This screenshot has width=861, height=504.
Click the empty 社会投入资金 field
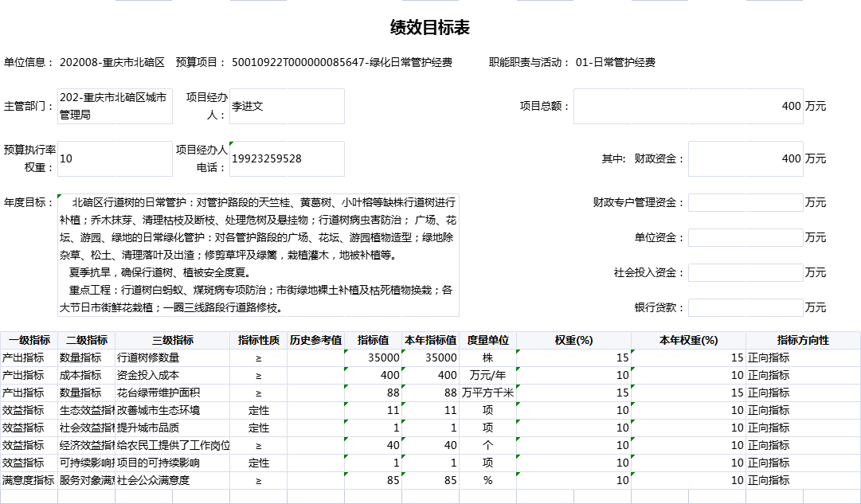[746, 273]
